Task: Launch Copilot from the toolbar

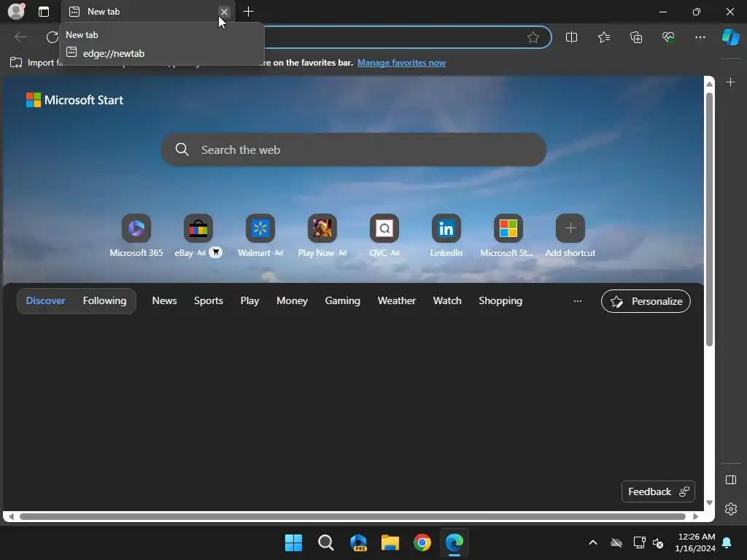Action: (x=731, y=37)
